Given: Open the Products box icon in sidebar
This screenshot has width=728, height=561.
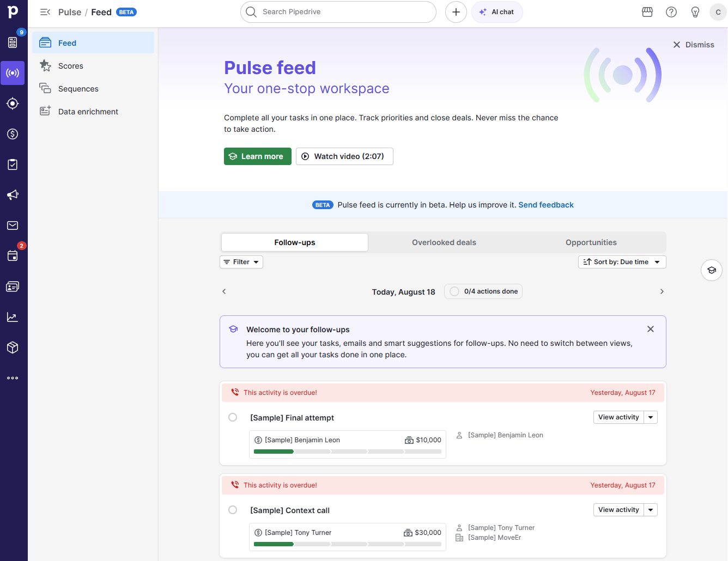Looking at the screenshot, I should pyautogui.click(x=13, y=347).
